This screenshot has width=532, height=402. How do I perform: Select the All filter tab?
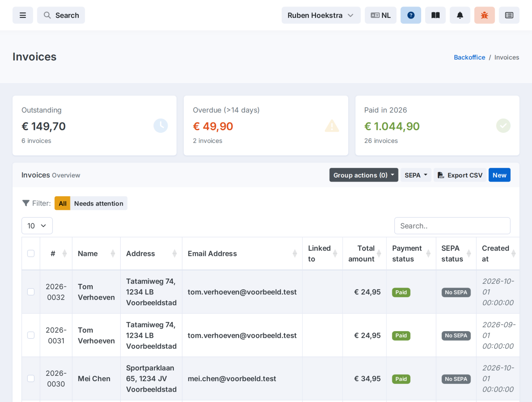[x=63, y=203]
